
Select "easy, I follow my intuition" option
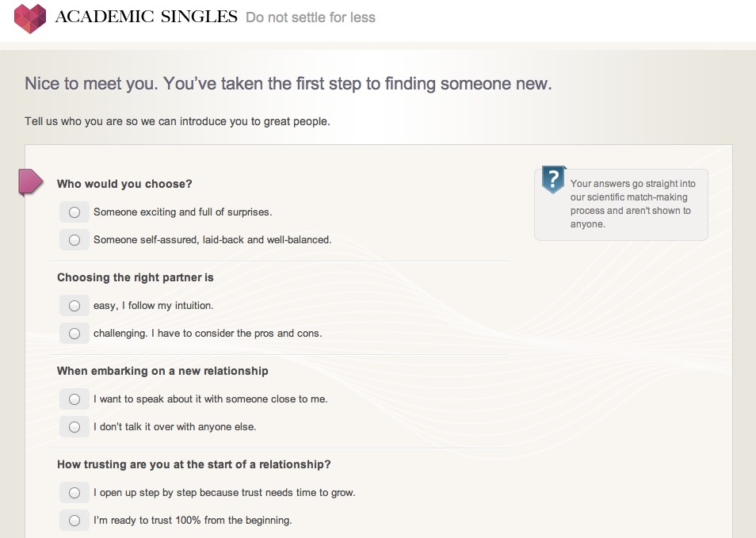(74, 306)
